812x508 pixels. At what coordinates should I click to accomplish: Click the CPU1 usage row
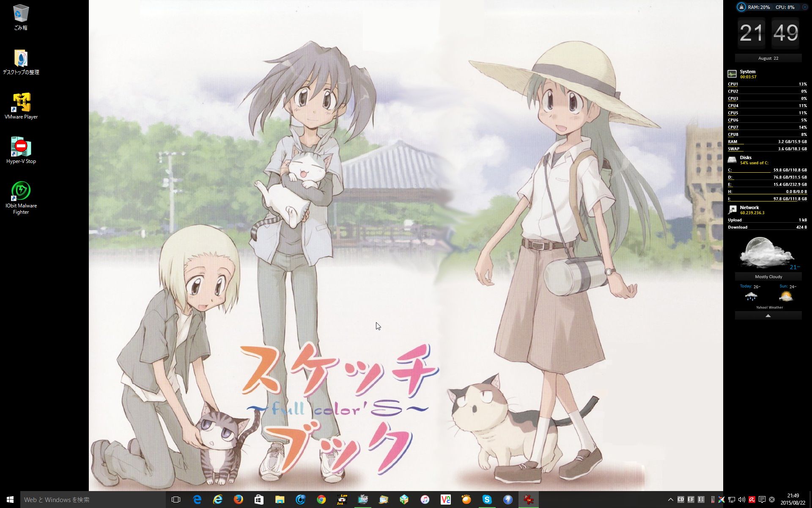[x=767, y=84]
